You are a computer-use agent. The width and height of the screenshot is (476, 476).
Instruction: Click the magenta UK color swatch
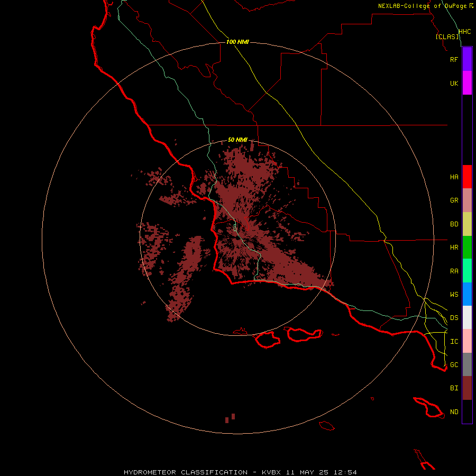(467, 83)
